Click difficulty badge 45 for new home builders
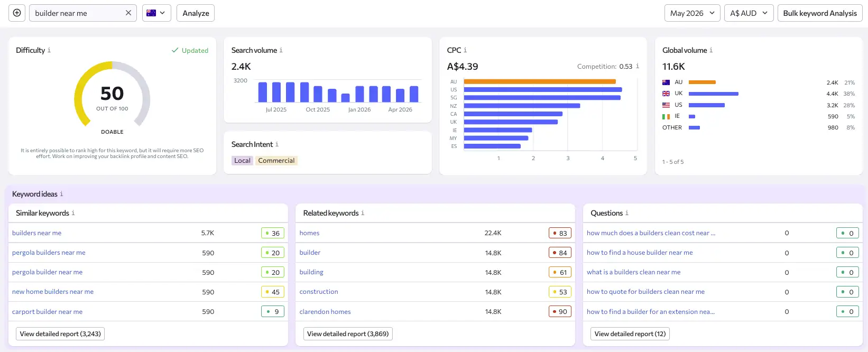The width and height of the screenshot is (868, 352). click(273, 292)
